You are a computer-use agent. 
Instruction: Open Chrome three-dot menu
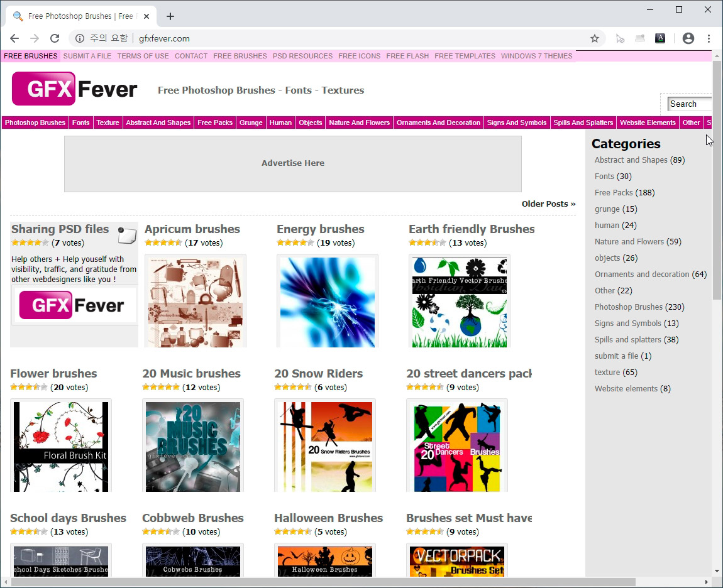[709, 39]
